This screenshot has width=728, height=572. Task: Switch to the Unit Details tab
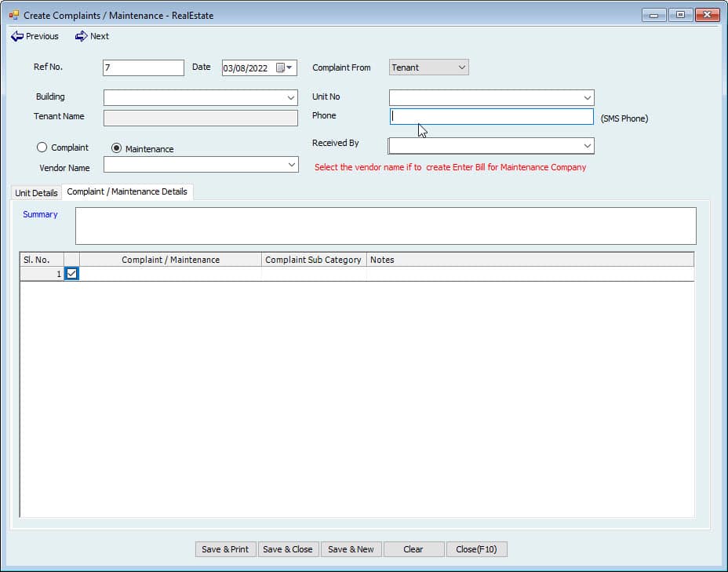click(x=36, y=193)
